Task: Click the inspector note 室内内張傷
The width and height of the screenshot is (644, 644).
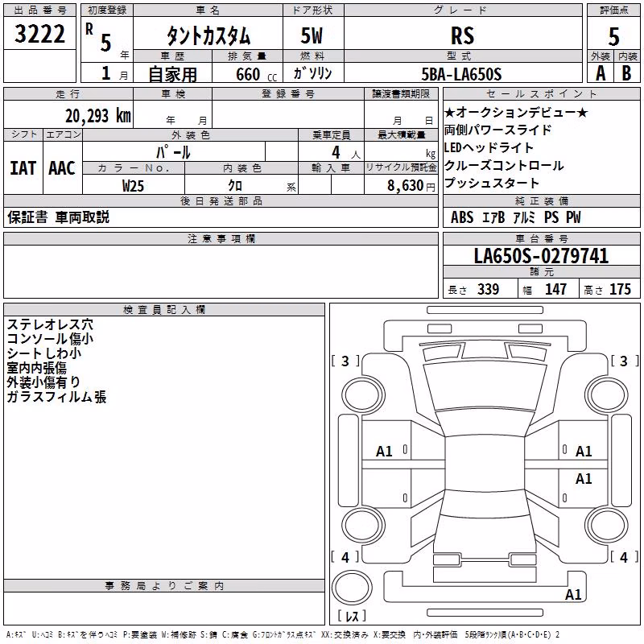Action: pos(36,368)
